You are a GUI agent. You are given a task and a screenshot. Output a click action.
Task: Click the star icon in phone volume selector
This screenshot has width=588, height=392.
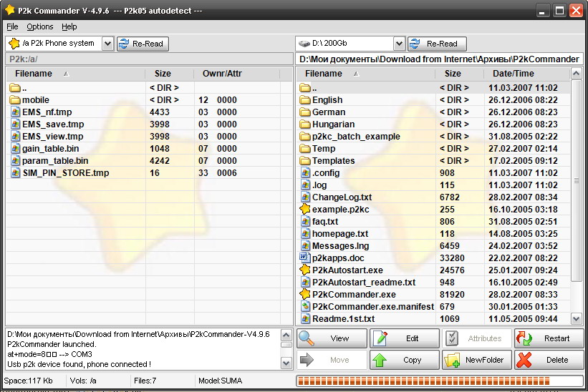point(14,44)
